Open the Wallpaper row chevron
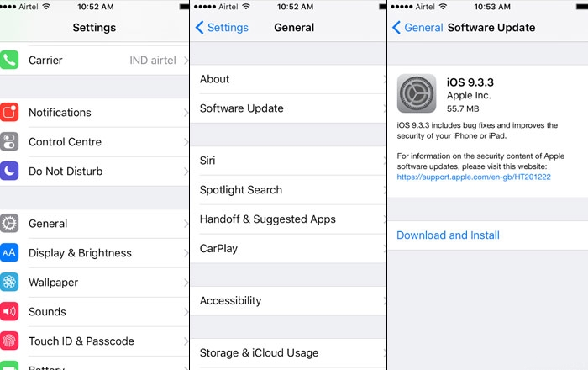Screen dimensions: 588x370 (x=186, y=282)
